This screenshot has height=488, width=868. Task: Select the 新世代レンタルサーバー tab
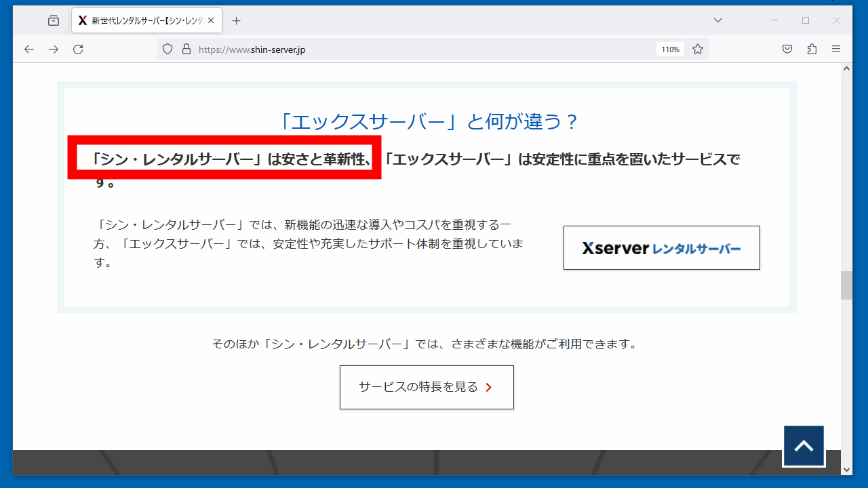[x=142, y=21]
